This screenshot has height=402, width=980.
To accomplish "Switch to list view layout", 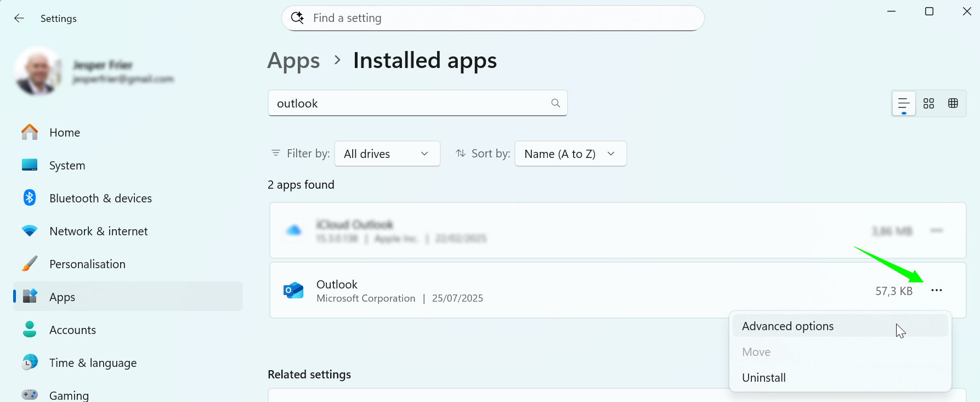I will (x=904, y=103).
